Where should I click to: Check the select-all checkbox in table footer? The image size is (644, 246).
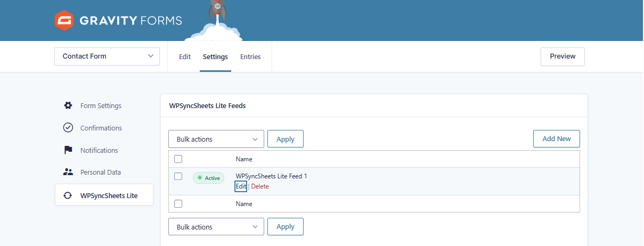pos(178,203)
